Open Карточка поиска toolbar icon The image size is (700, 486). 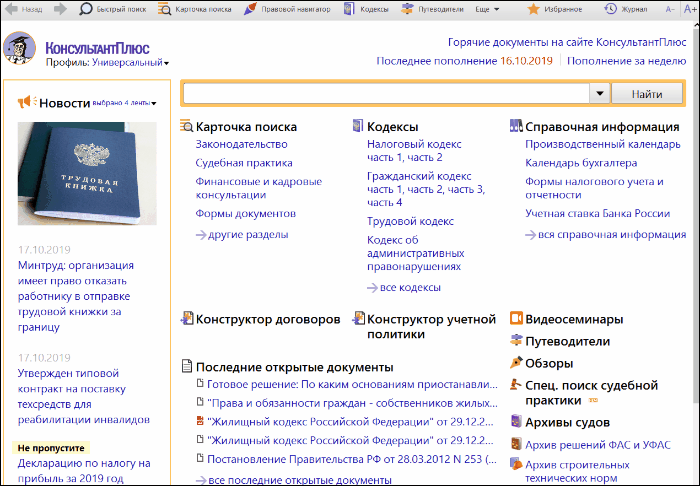[165, 9]
